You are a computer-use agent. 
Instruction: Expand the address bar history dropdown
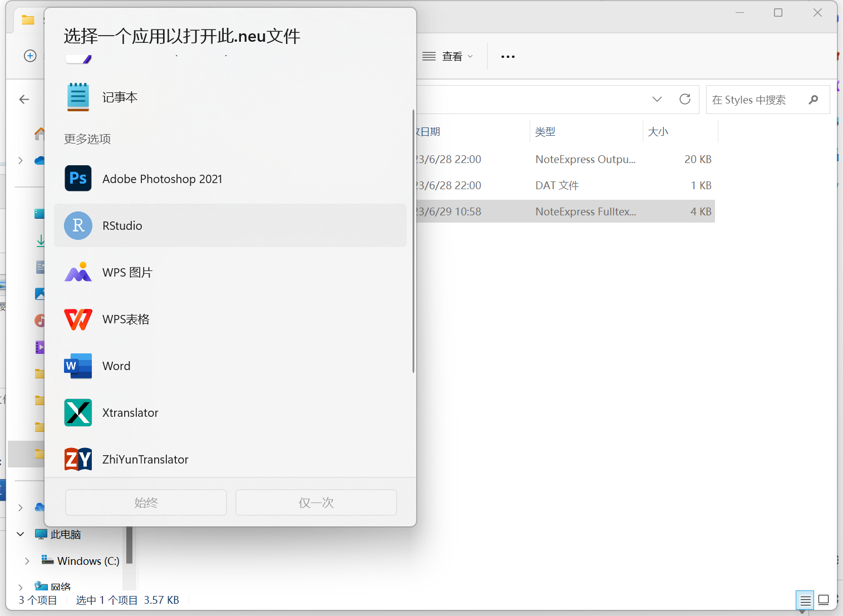pyautogui.click(x=657, y=99)
